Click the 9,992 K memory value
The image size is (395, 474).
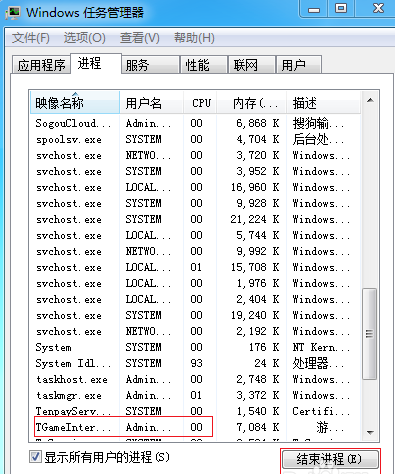click(258, 251)
